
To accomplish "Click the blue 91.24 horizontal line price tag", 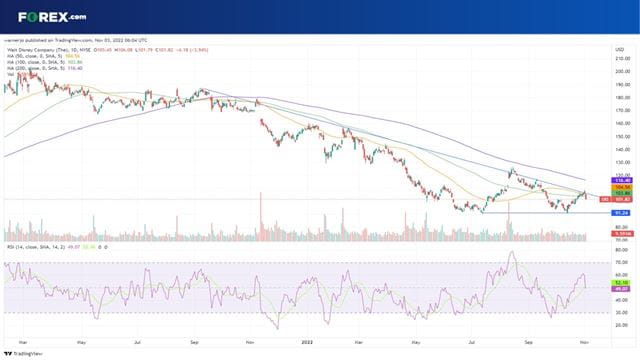I will 621,213.
